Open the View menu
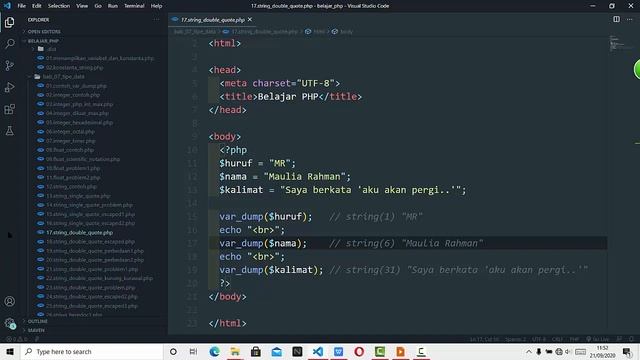640x360 pixels. tap(82, 6)
